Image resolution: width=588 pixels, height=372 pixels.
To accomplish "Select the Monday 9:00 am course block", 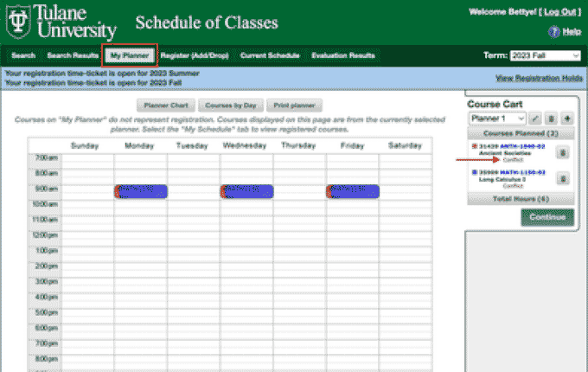I will (141, 191).
